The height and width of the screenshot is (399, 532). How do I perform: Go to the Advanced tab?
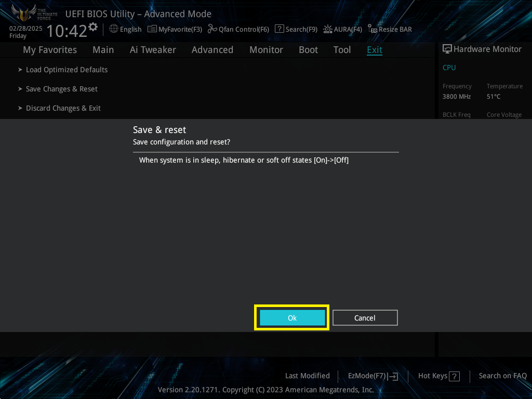[x=212, y=50]
